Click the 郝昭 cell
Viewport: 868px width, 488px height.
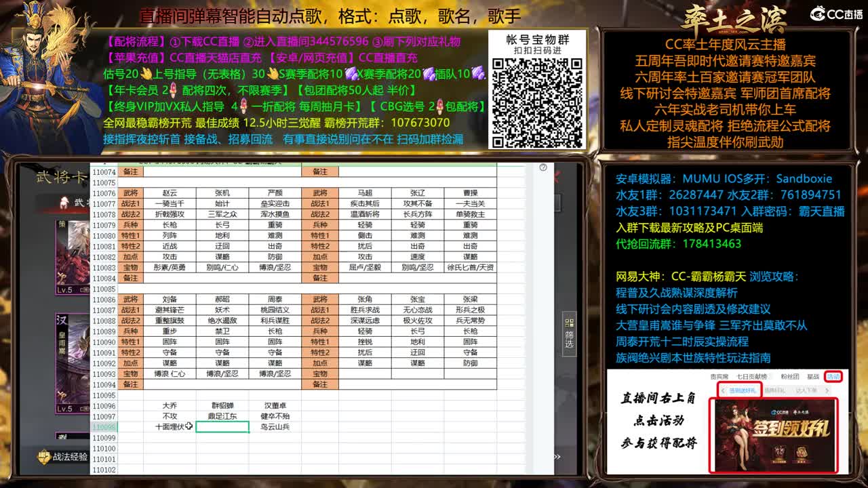tap(222, 300)
